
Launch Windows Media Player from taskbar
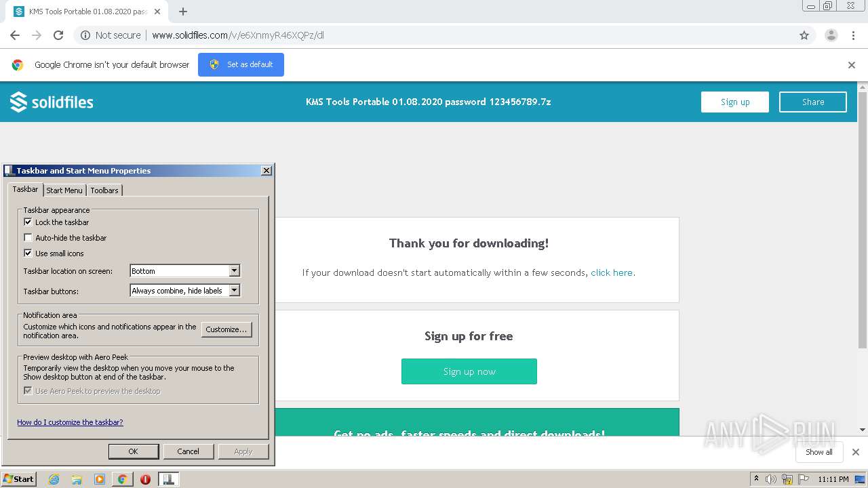(100, 479)
